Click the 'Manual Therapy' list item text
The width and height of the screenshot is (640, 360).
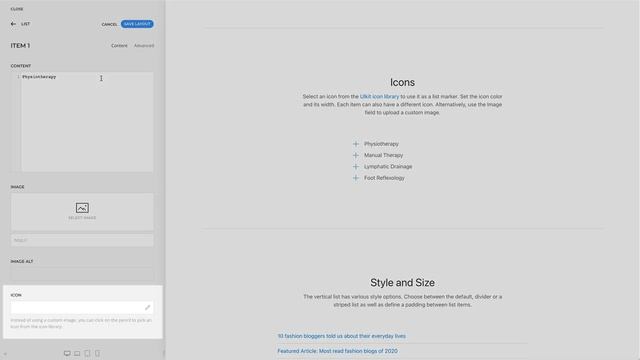click(383, 156)
